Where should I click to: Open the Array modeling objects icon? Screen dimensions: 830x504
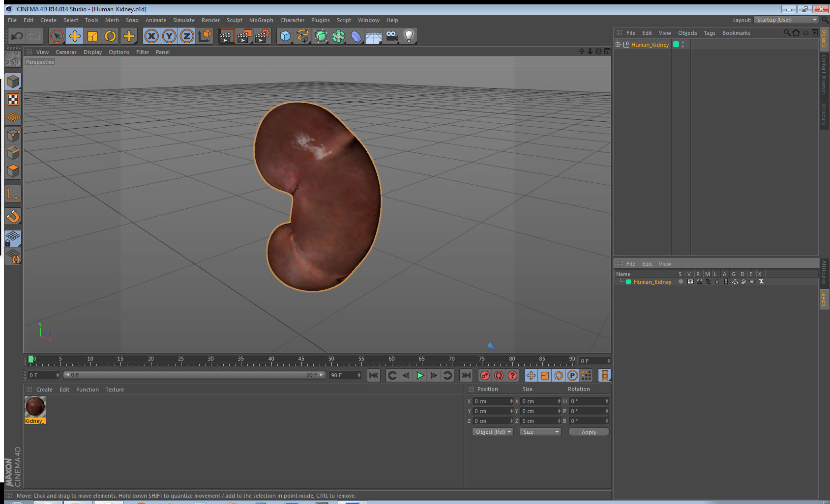[x=338, y=36]
